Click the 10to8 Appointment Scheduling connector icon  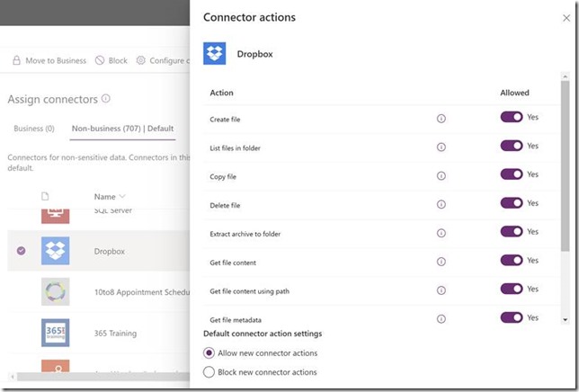[55, 291]
